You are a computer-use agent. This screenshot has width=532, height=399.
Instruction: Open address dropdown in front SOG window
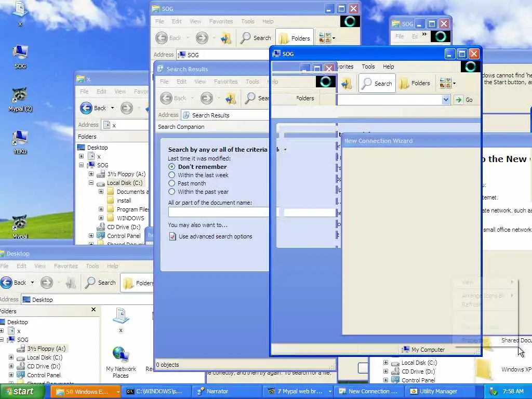pyautogui.click(x=446, y=100)
